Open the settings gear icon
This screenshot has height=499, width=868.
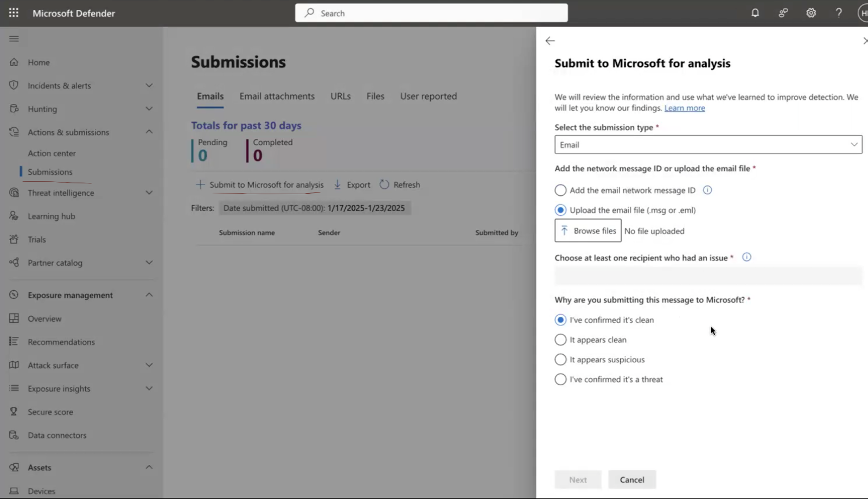click(x=811, y=13)
